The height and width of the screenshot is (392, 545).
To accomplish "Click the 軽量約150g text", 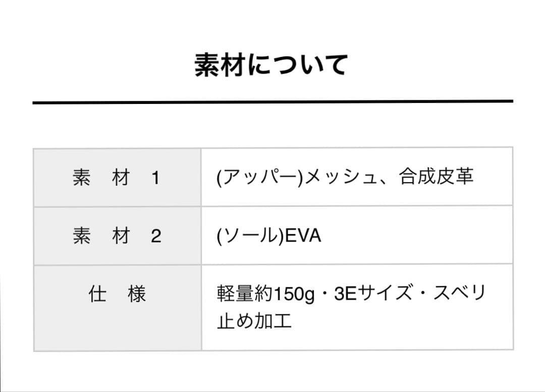I will (x=266, y=294).
